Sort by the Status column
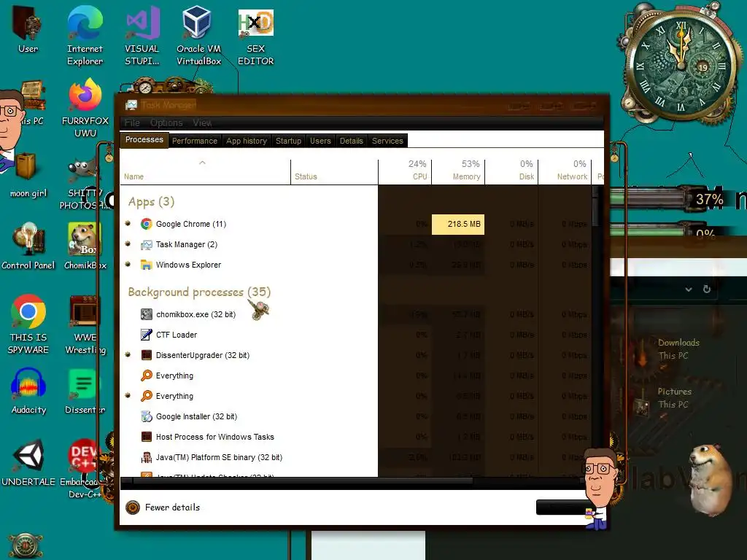This screenshot has width=747, height=560. point(334,172)
